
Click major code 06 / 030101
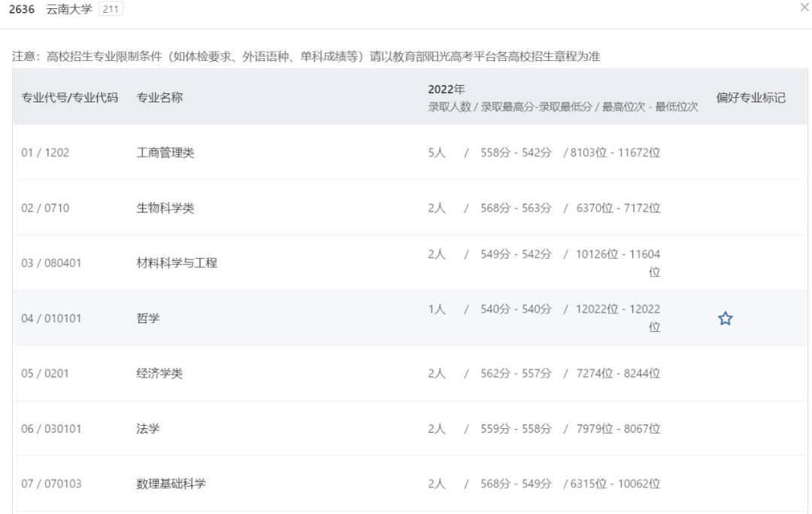pos(51,428)
